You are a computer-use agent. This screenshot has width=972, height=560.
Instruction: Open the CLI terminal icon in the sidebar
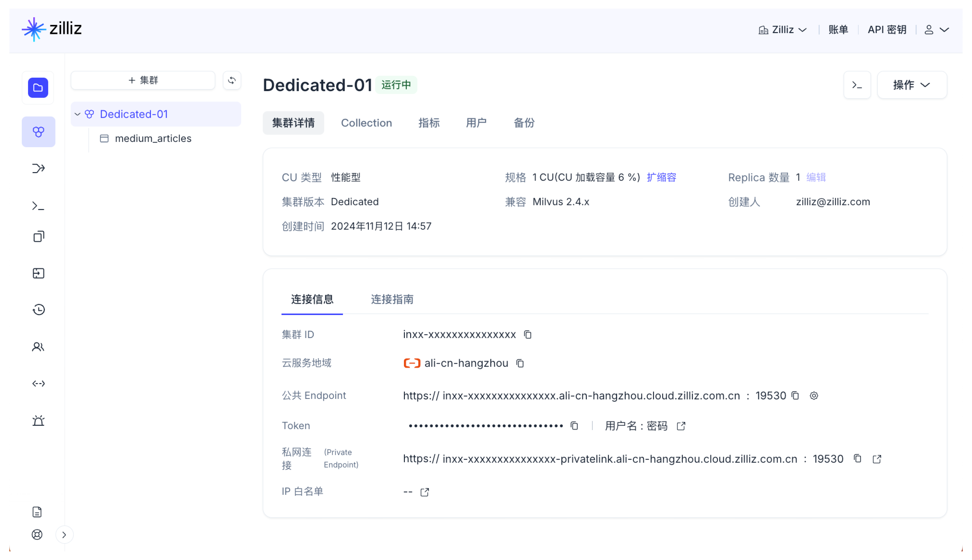coord(39,206)
